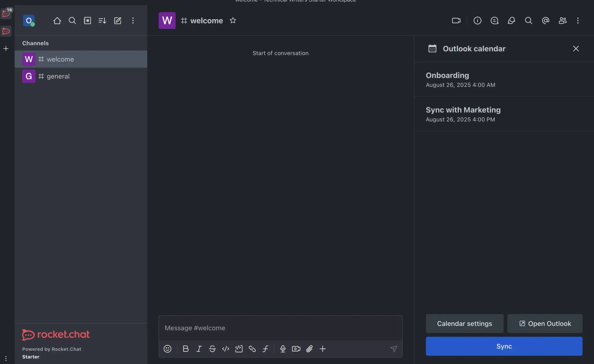Show the Mentions panel
Viewport: 594px width, 364px height.
click(x=546, y=21)
